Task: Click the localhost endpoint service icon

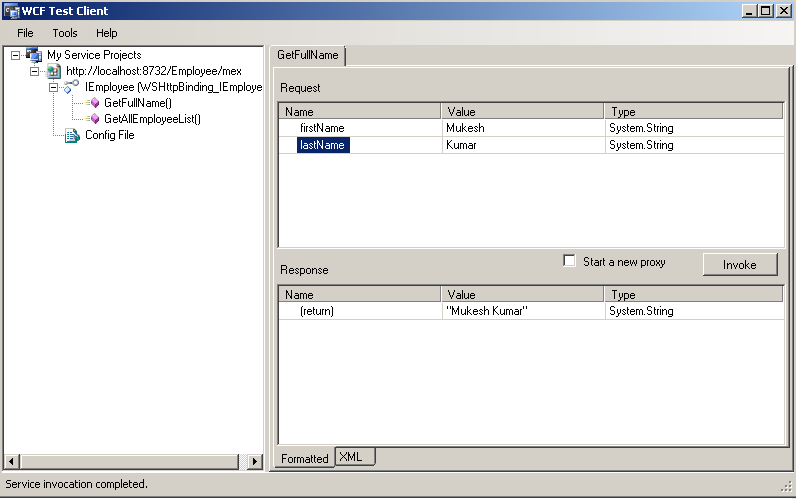Action: pos(54,71)
